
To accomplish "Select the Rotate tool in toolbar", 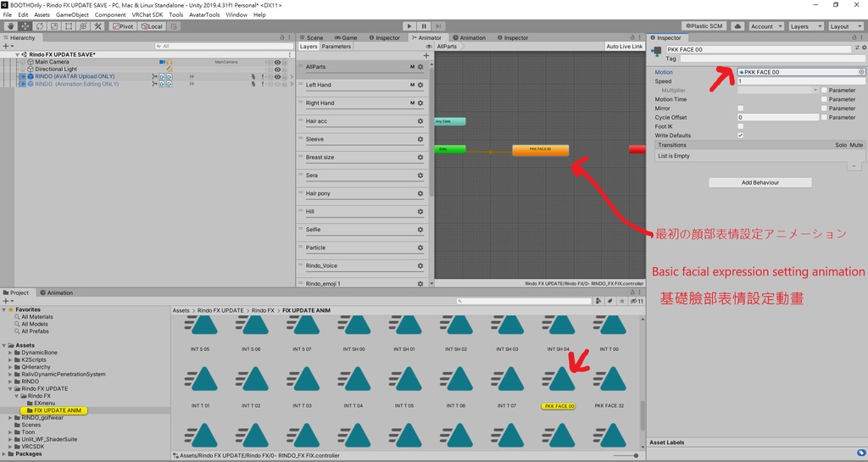I will (40, 26).
